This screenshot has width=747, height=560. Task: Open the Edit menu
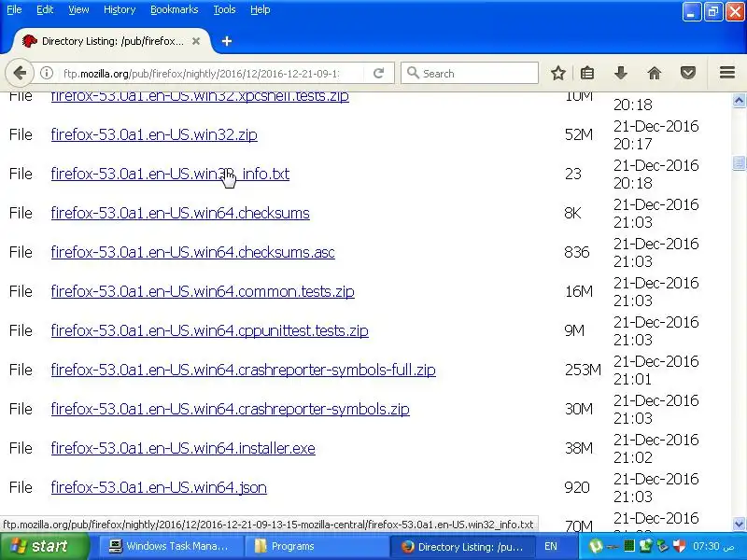pyautogui.click(x=45, y=9)
